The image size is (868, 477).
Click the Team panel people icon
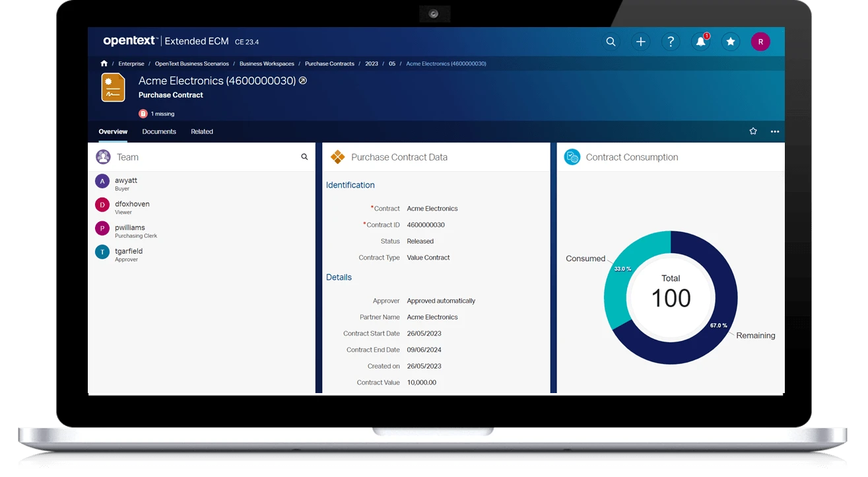[x=103, y=157]
